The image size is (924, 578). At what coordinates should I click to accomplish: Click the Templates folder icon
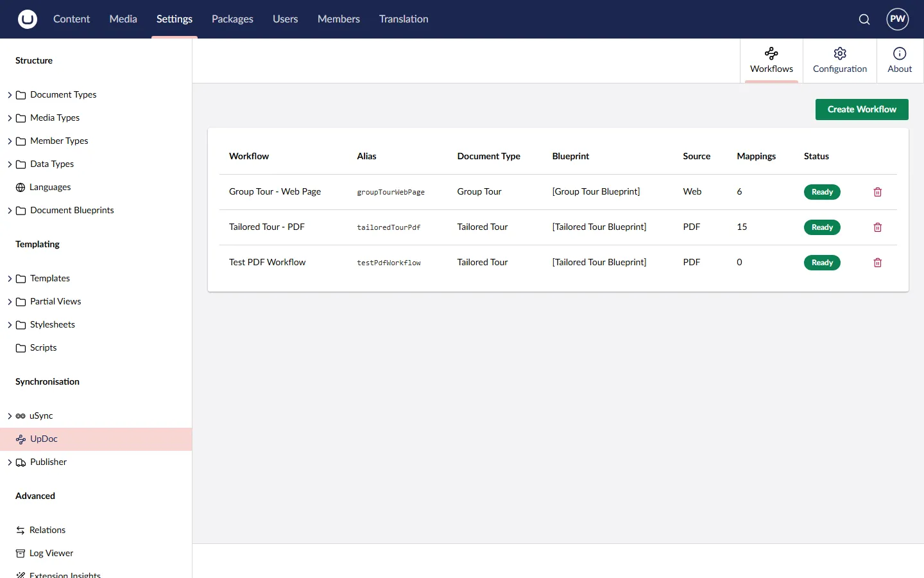pyautogui.click(x=21, y=279)
